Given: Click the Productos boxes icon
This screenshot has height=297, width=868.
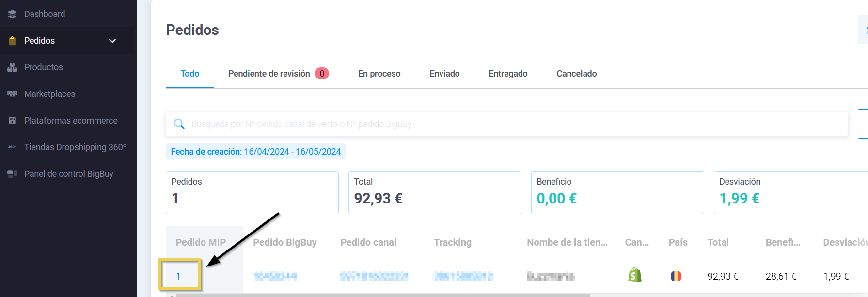Looking at the screenshot, I should coord(12,67).
